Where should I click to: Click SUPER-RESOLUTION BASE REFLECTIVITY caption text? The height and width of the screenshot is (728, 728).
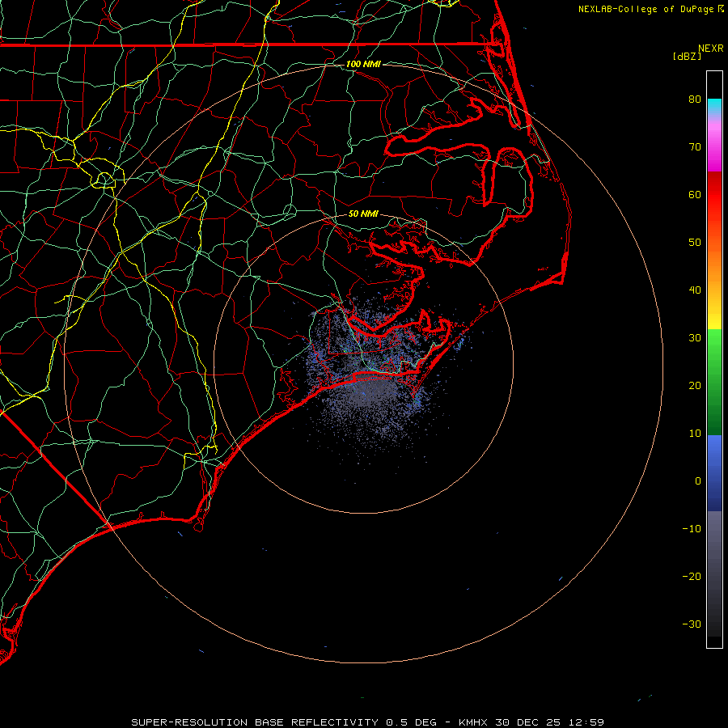click(255, 722)
